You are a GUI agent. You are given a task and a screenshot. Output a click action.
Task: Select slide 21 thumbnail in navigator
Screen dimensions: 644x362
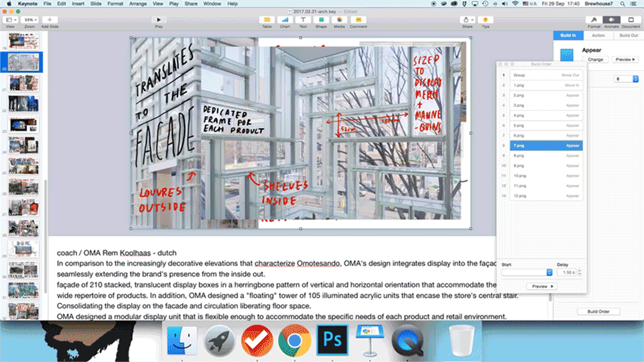pos(24,83)
